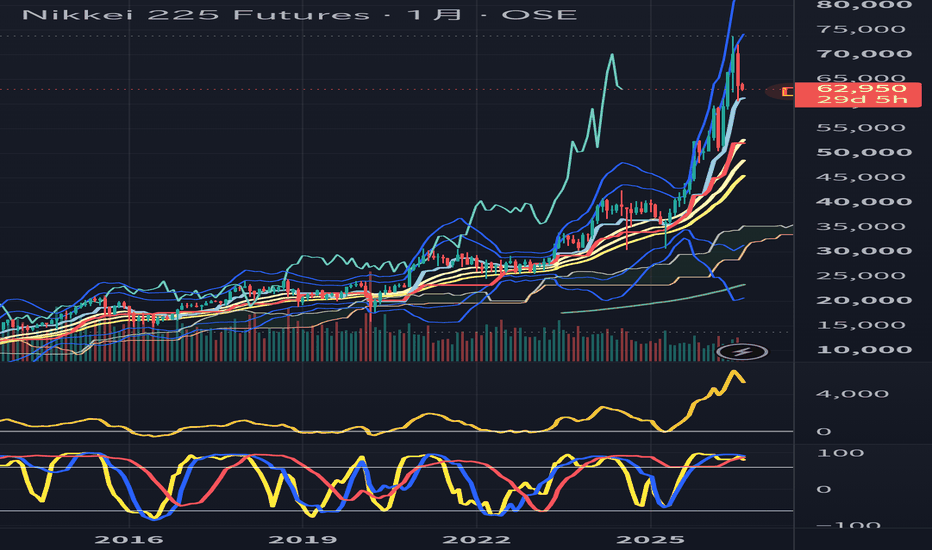Screen dimensions: 932x550
Task: Click the 100 label on the oscillator axis
Action: coord(840,453)
